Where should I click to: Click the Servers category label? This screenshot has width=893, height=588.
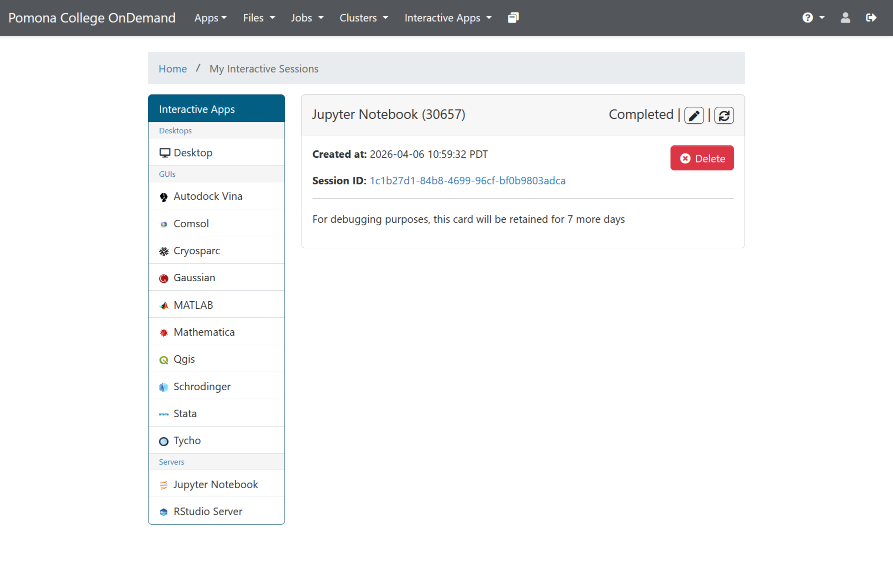(171, 462)
